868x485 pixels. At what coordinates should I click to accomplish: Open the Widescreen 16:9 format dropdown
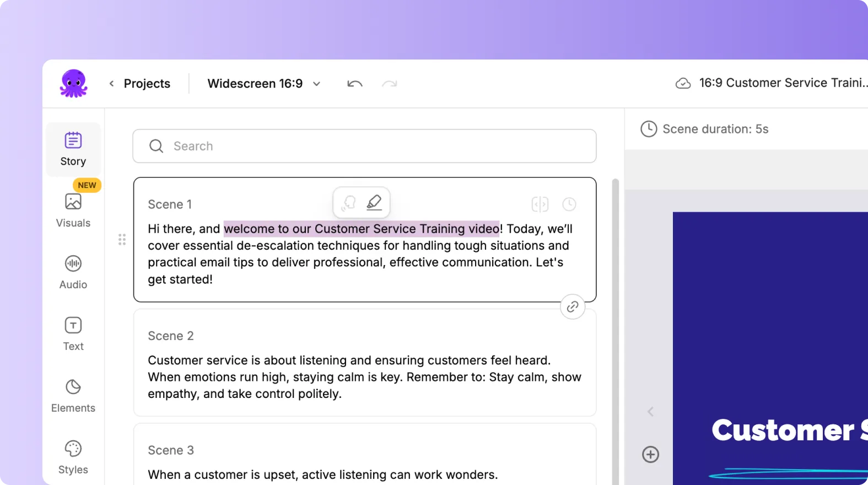[264, 84]
